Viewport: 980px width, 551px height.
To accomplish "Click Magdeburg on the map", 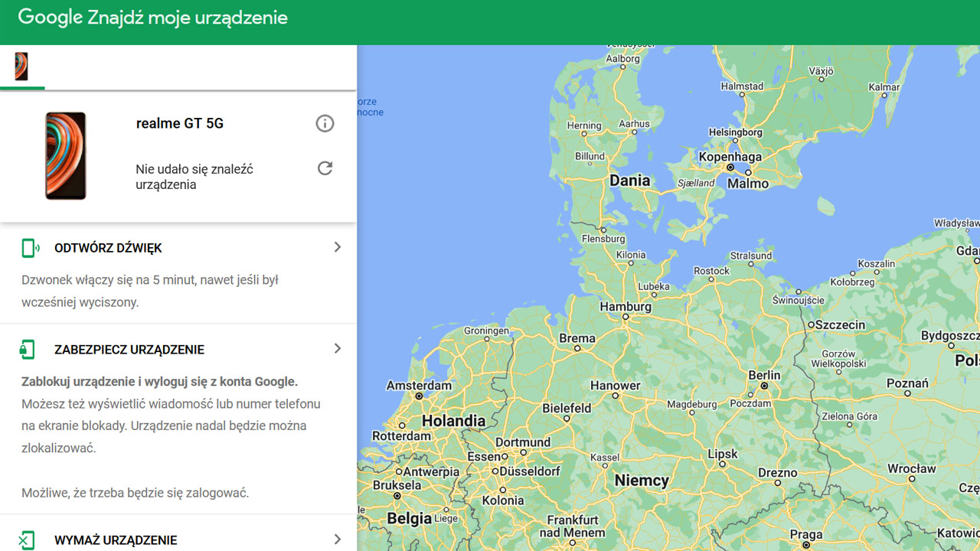I will tap(692, 404).
